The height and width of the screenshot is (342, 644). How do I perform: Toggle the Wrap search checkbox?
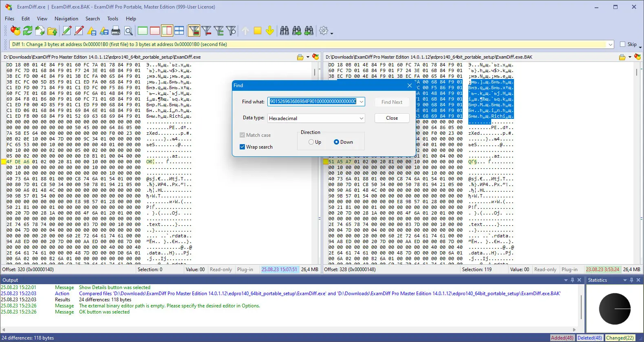pos(243,147)
